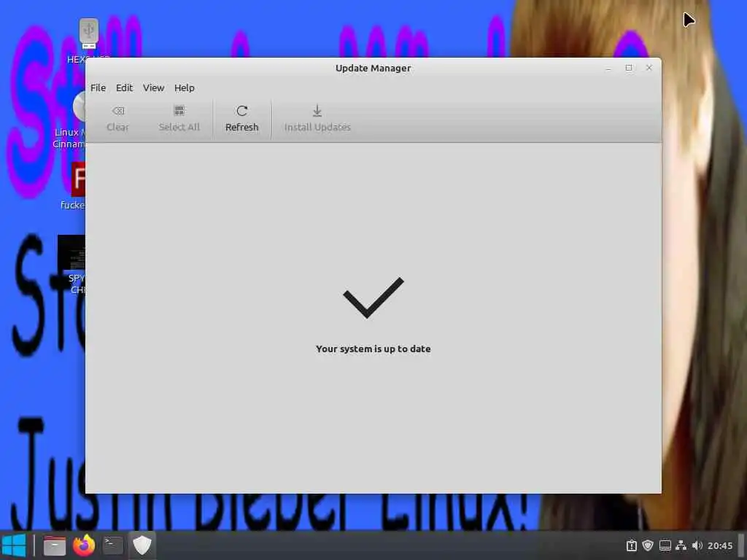
Task: Select the red F desktop icon
Action: 79,179
